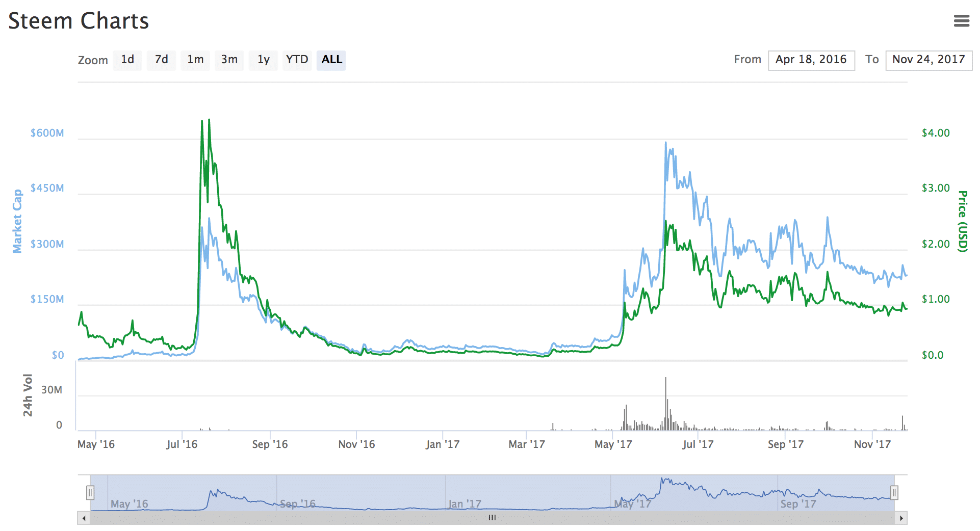This screenshot has width=980, height=531.
Task: Select the 1y zoom range
Action: click(x=263, y=60)
